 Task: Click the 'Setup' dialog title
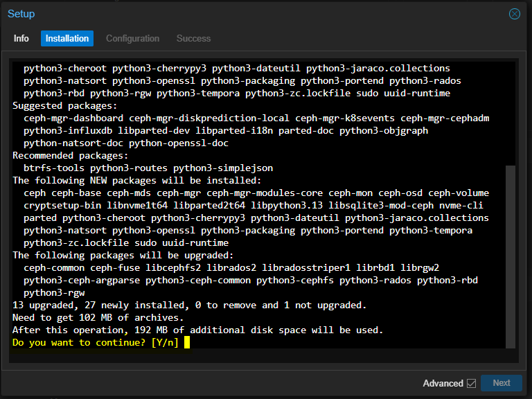21,14
